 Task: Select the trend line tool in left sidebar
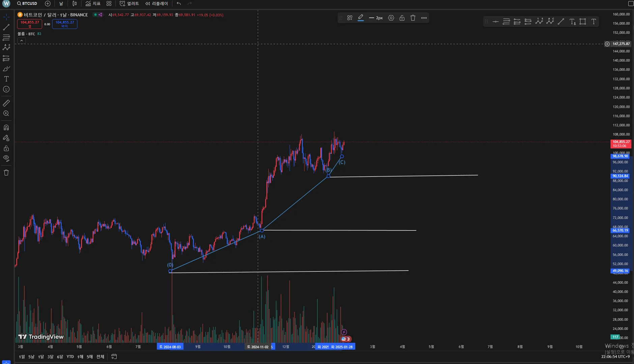[6, 27]
